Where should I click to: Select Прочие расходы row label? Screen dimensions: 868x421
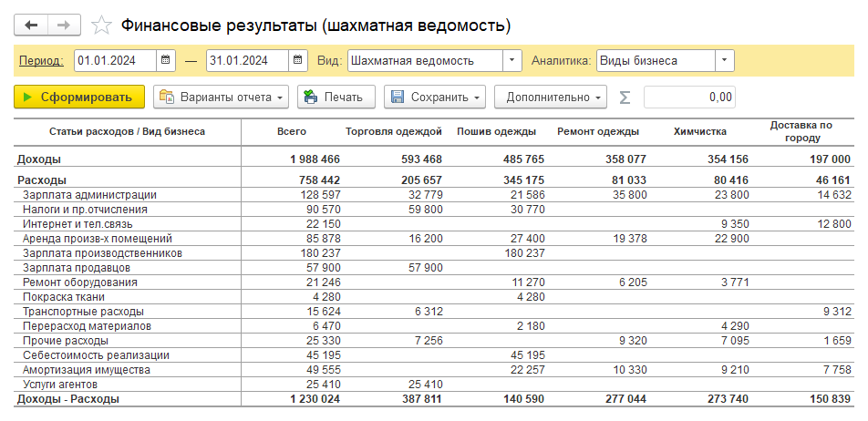(x=66, y=341)
